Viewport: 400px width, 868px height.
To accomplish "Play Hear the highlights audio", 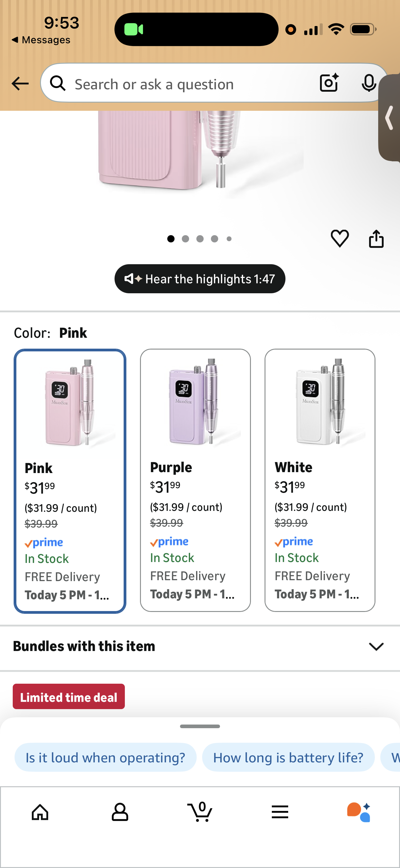I will tap(200, 279).
